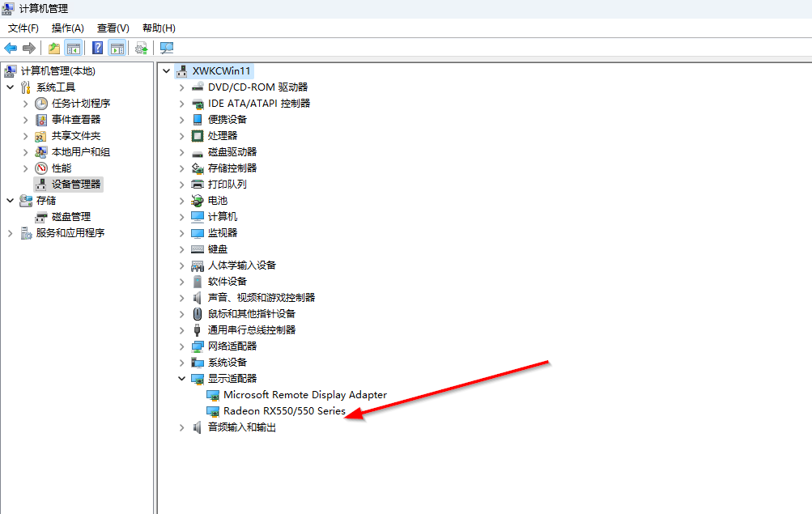Select the 网络适配器 icon
812x514 pixels.
198,346
